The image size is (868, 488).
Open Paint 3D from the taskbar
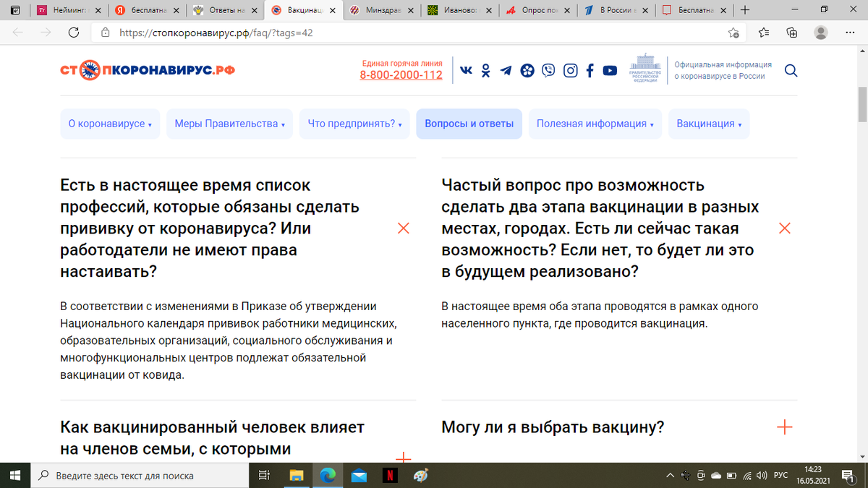[420, 476]
